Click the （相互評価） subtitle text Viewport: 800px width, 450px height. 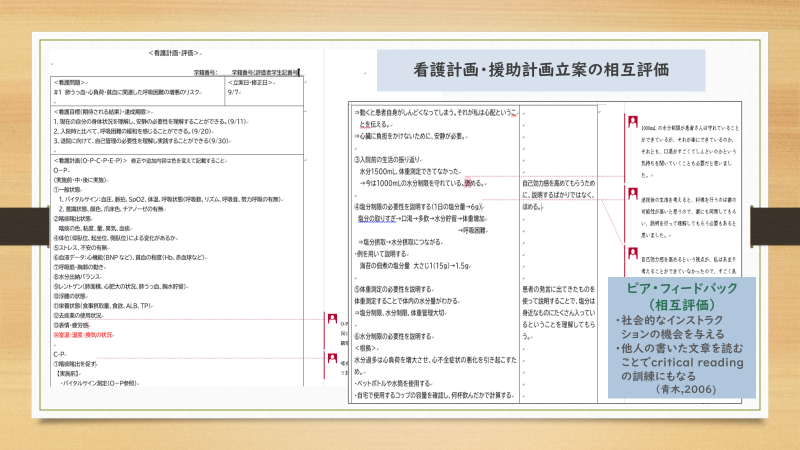coord(682,305)
